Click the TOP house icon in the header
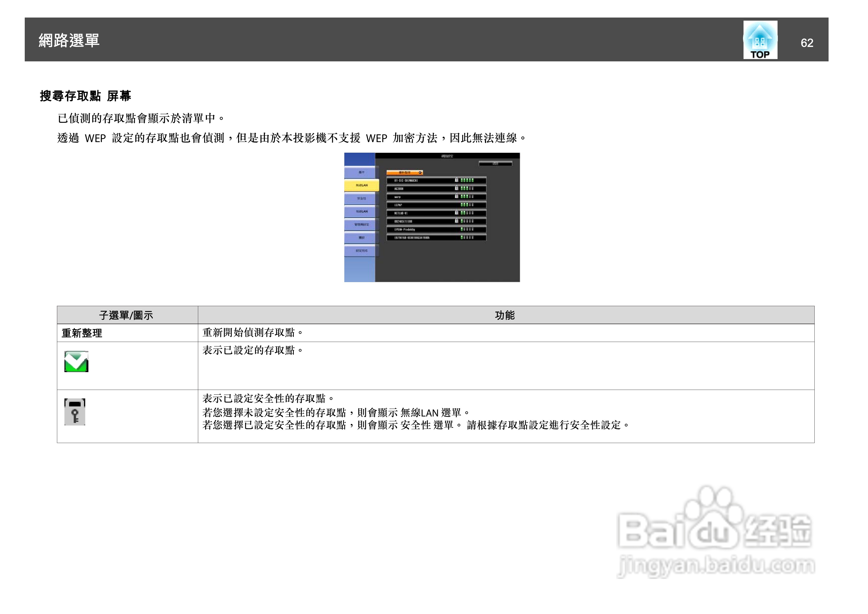 click(x=761, y=40)
